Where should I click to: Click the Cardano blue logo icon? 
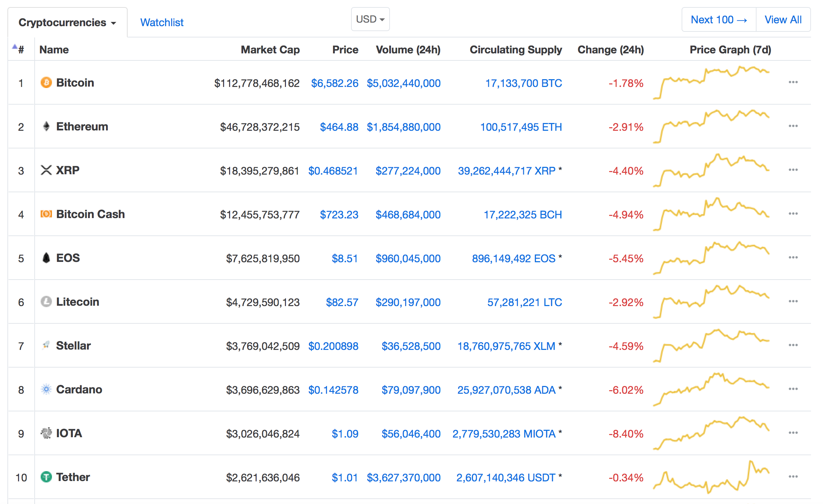tap(46, 389)
